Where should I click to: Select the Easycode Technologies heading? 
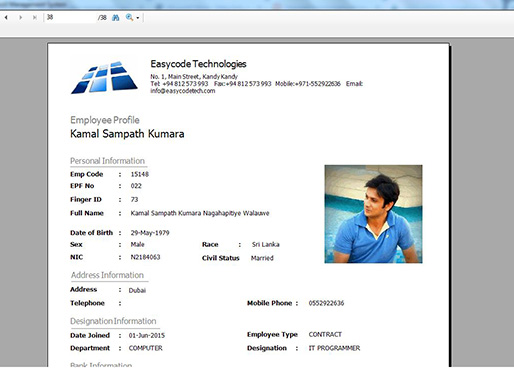pos(198,64)
